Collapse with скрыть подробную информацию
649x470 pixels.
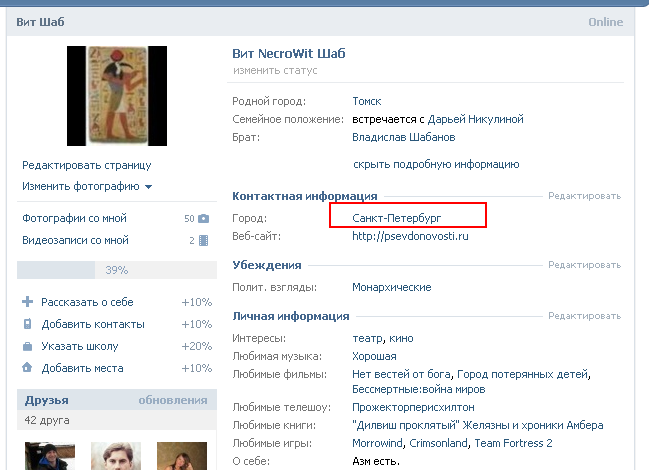pyautogui.click(x=436, y=164)
